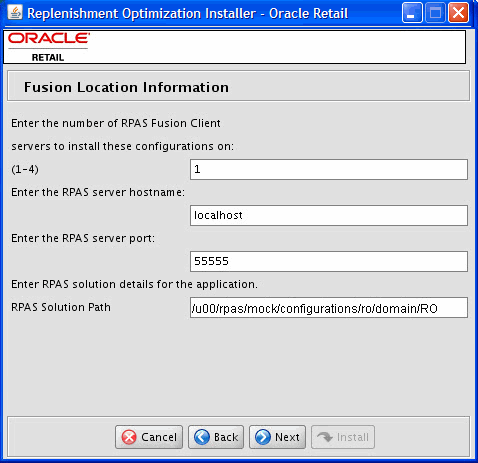Image resolution: width=478 pixels, height=463 pixels.
Task: Proceed with the Next button
Action: 277,437
